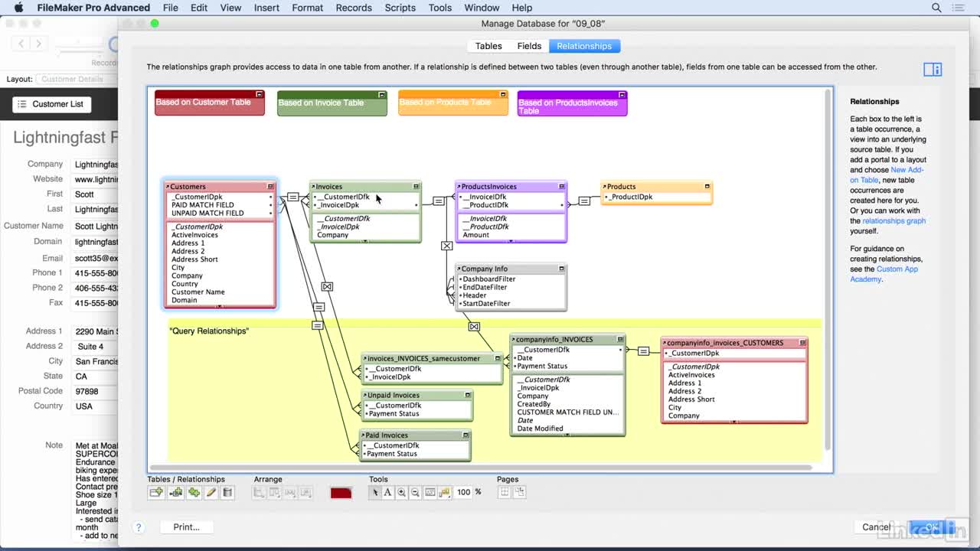Click the third Arrange resize icon

290,493
